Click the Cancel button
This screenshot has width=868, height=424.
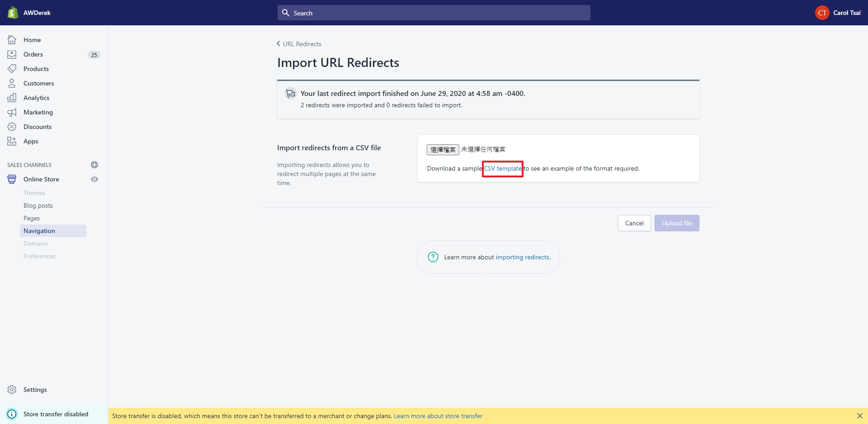pyautogui.click(x=634, y=223)
